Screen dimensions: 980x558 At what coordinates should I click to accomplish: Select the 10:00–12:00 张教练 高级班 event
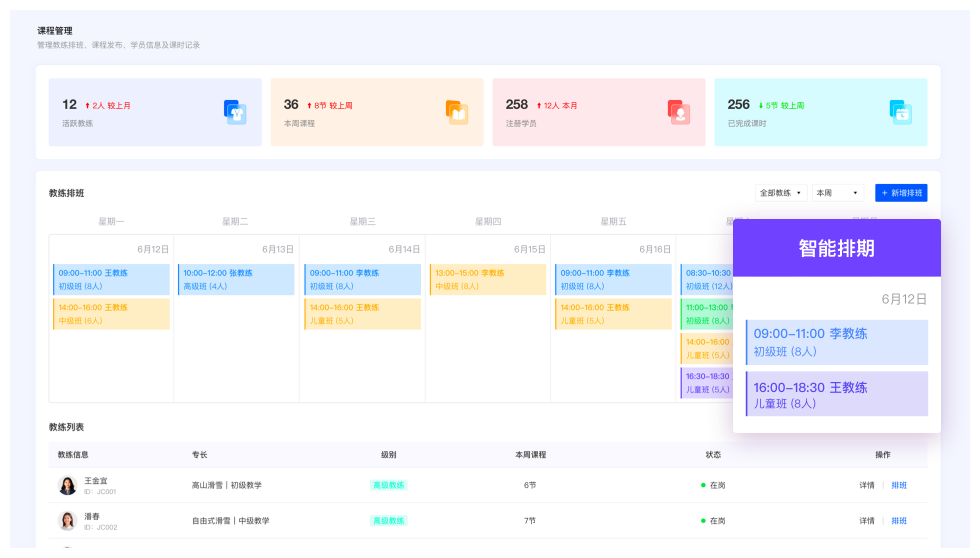coord(236,279)
